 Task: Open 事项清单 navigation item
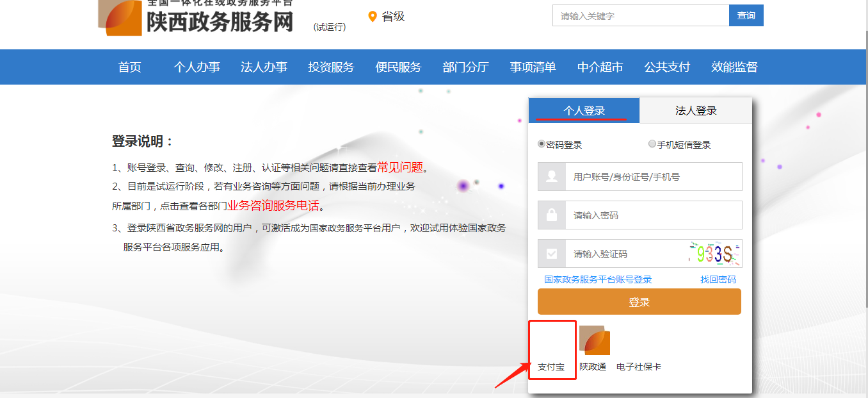[533, 67]
